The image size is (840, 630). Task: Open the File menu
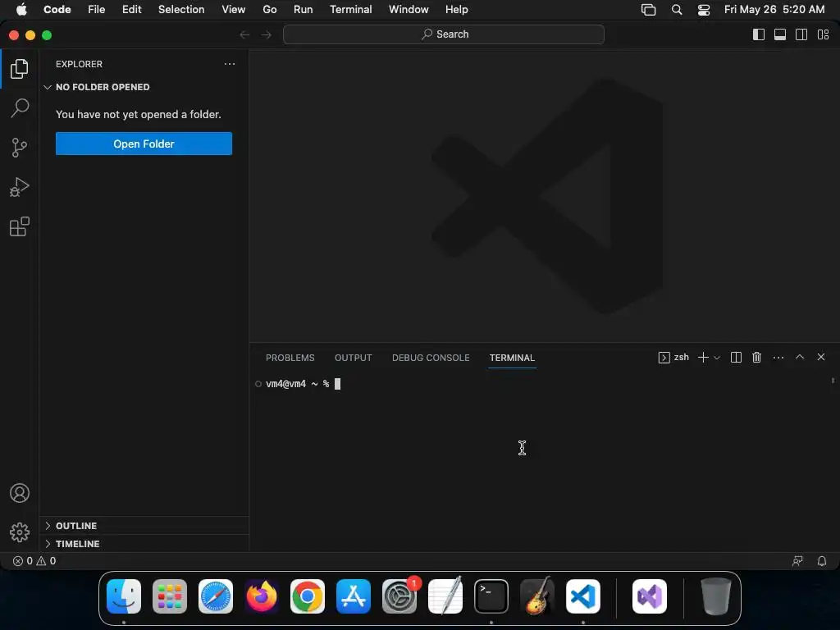pos(97,10)
